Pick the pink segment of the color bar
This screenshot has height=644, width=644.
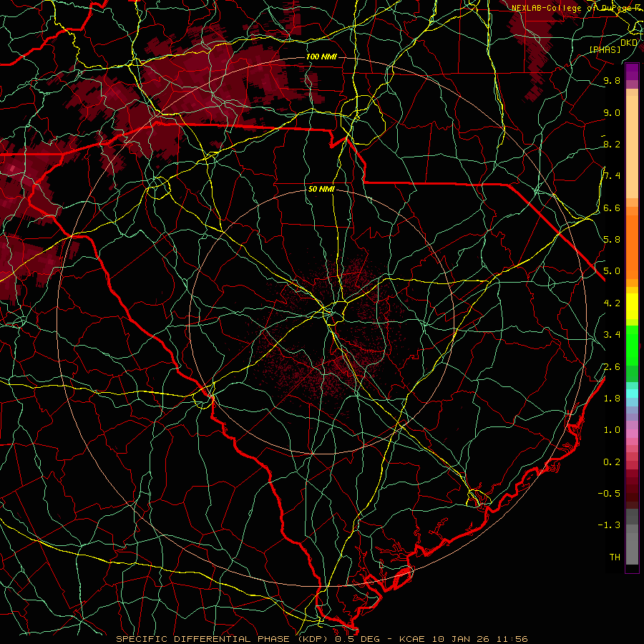(632, 434)
